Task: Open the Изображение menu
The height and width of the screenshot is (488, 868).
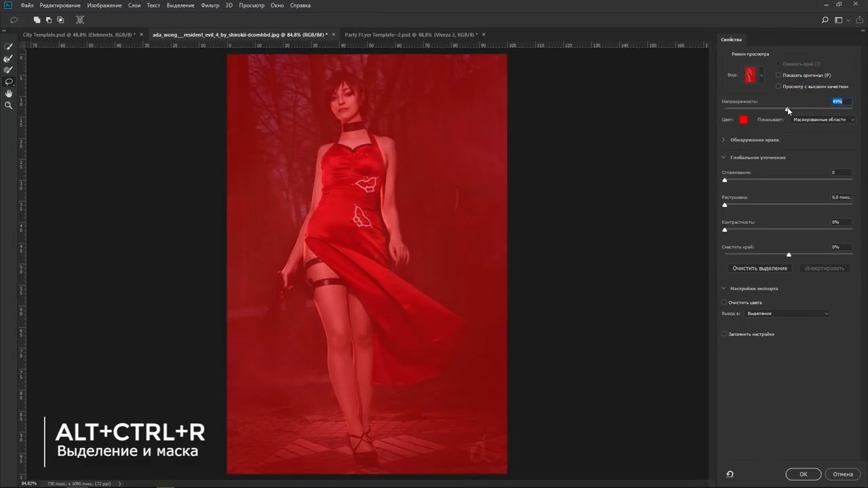Action: click(x=104, y=5)
